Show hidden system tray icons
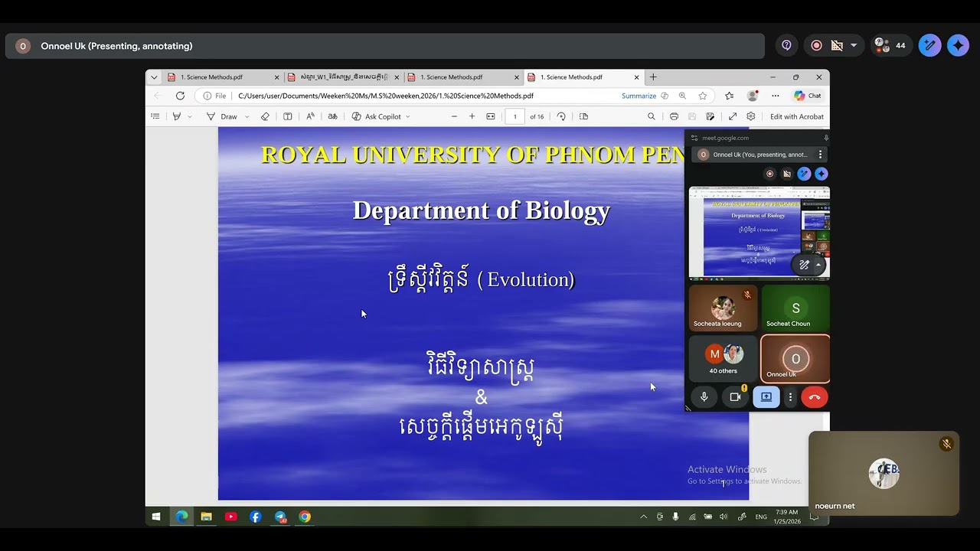The image size is (980, 551). 644,517
